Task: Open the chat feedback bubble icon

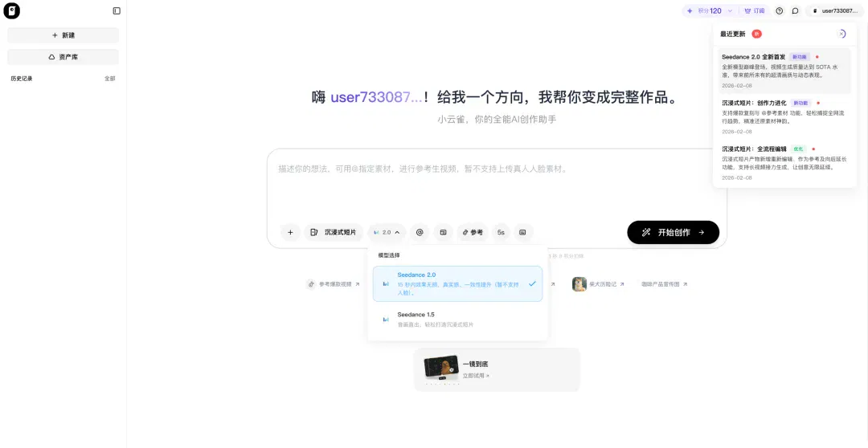Action: pyautogui.click(x=795, y=10)
